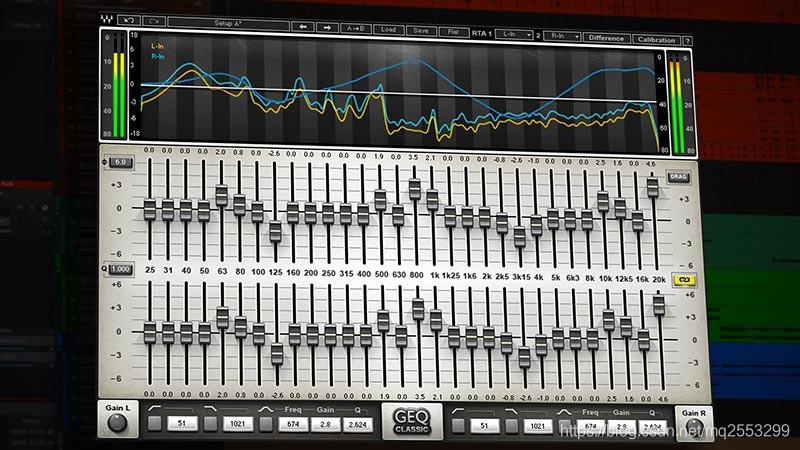The width and height of the screenshot is (800, 450).
Task: Click right channel low-pass filter shape icon
Action: click(x=511, y=411)
